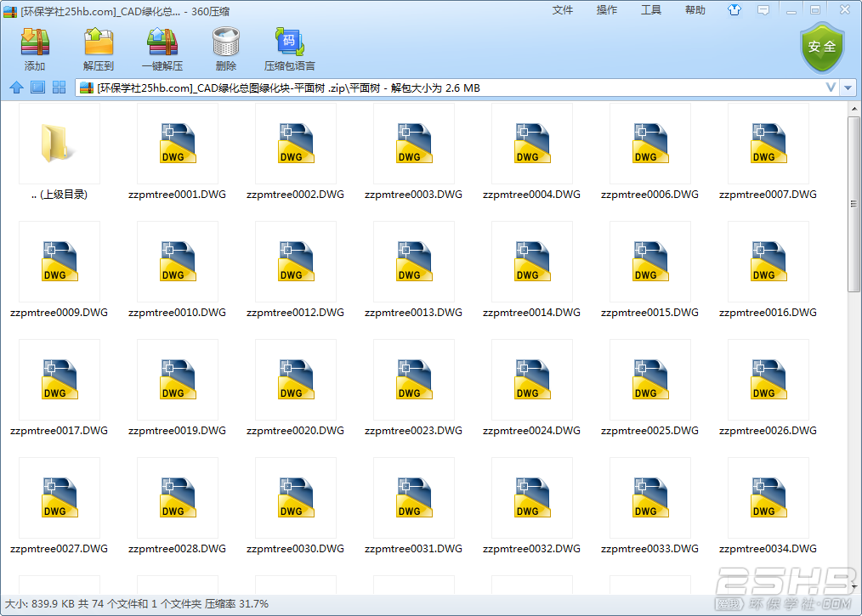Click the skin shirt icon in title bar
This screenshot has width=862, height=616.
[734, 10]
